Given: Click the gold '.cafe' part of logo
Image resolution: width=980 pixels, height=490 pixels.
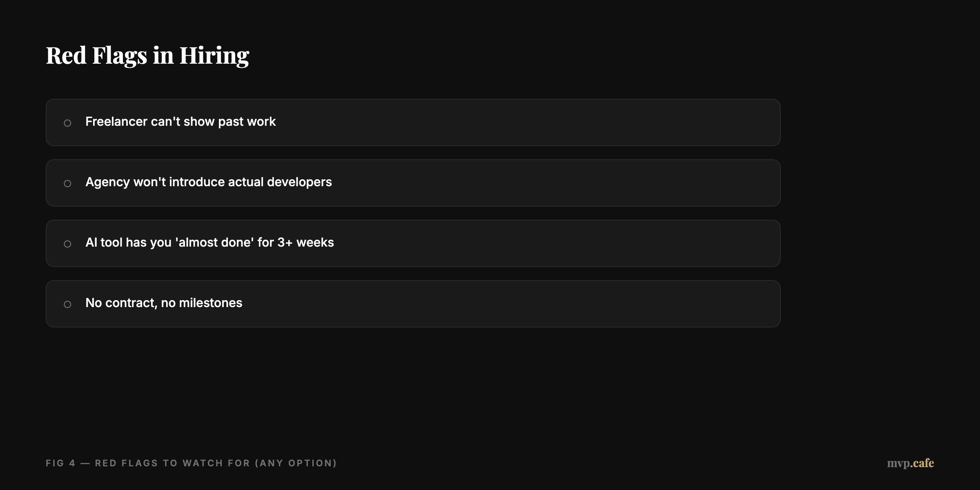Looking at the screenshot, I should click(x=922, y=463).
